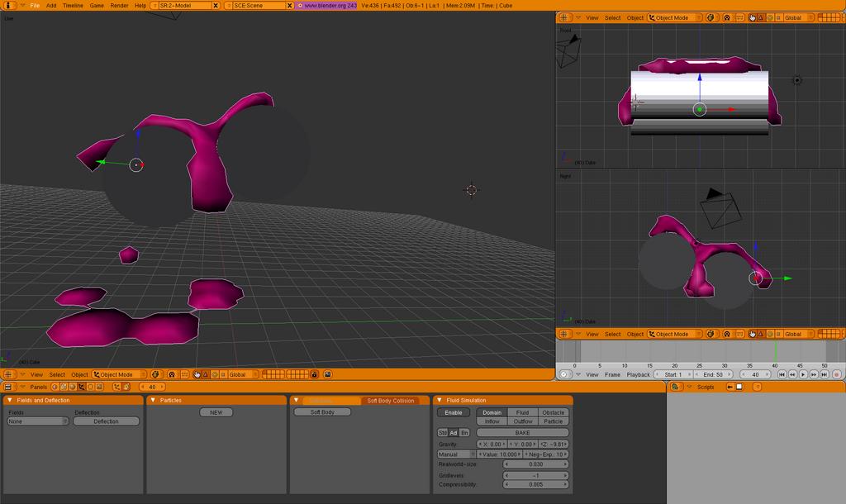This screenshot has width=846, height=504.
Task: Jump to timeline start frame
Action: click(782, 374)
